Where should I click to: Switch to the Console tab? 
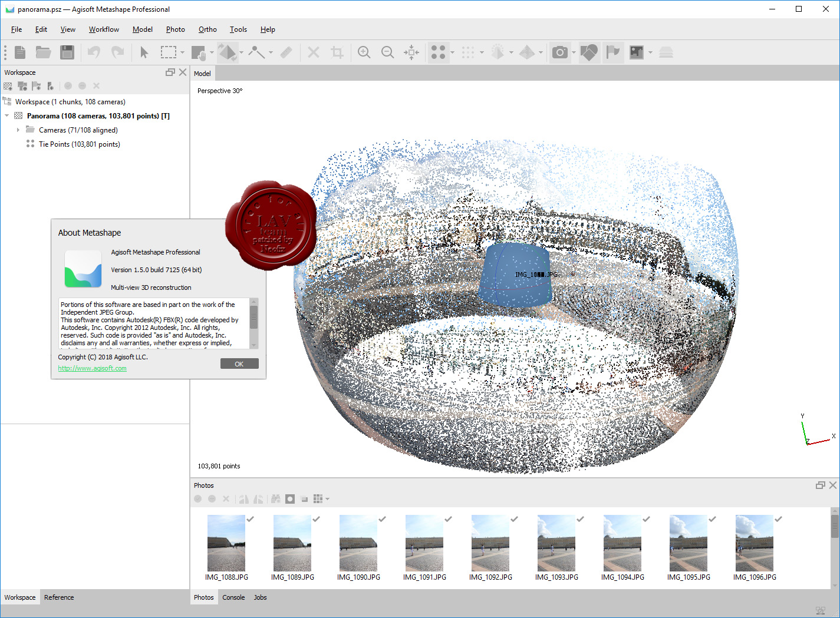[x=233, y=597]
